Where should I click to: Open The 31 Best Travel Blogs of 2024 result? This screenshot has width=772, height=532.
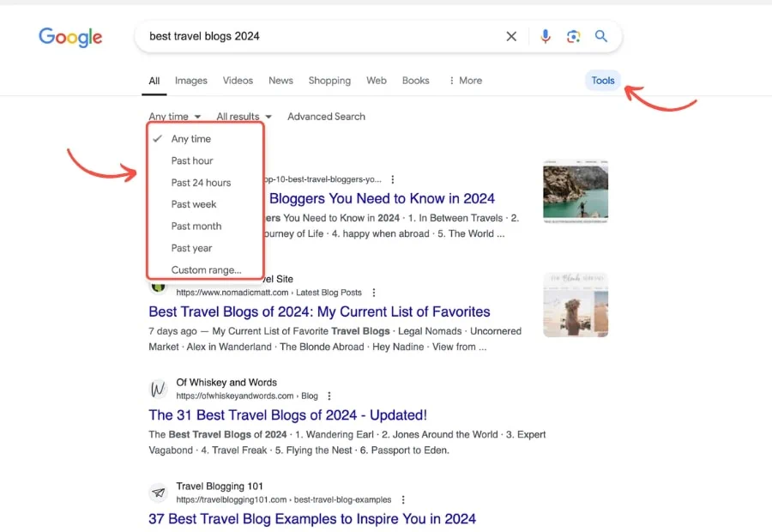coord(287,415)
